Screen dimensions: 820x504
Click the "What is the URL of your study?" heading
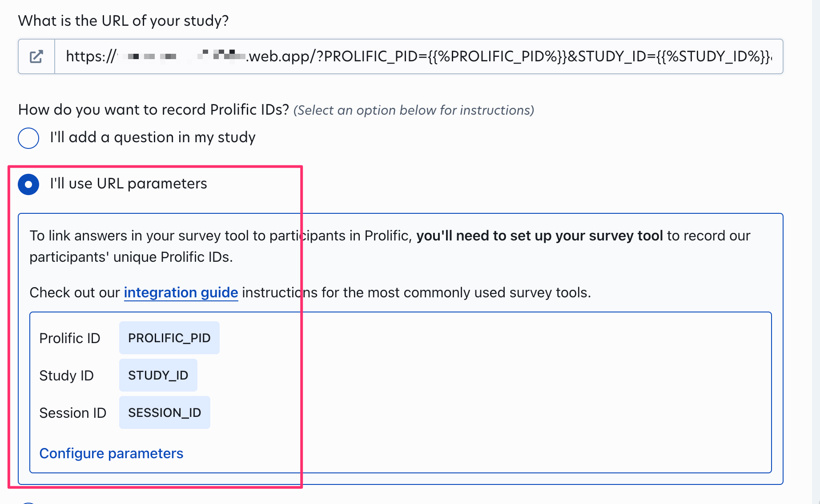tap(123, 20)
